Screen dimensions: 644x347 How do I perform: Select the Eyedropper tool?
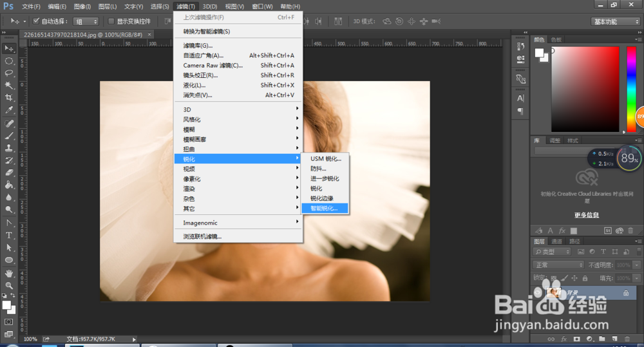tap(8, 110)
